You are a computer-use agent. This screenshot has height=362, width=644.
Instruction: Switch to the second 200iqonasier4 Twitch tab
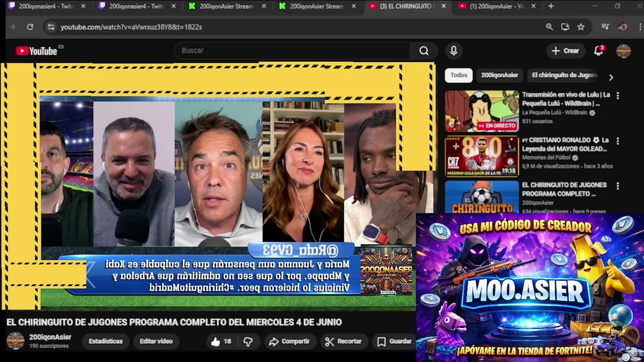(132, 6)
